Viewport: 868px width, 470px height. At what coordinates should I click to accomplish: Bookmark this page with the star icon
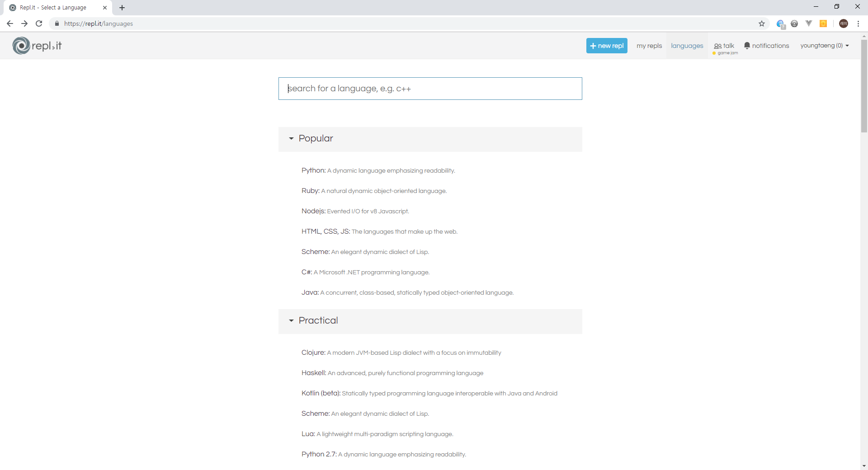762,23
